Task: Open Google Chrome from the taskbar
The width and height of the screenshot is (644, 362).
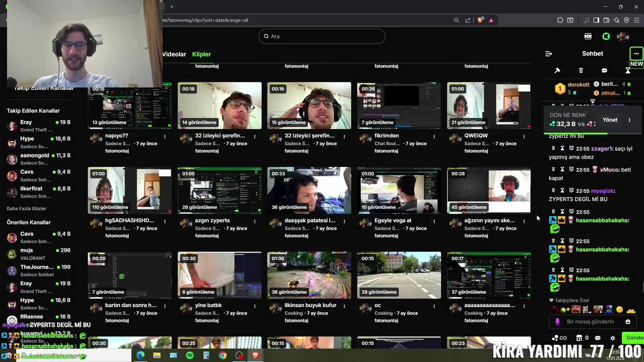Action: (222, 355)
